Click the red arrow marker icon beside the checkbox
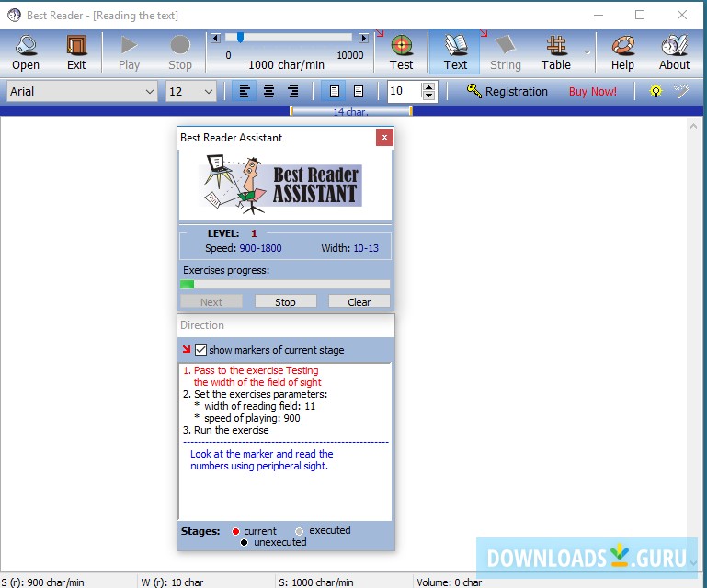 click(187, 349)
